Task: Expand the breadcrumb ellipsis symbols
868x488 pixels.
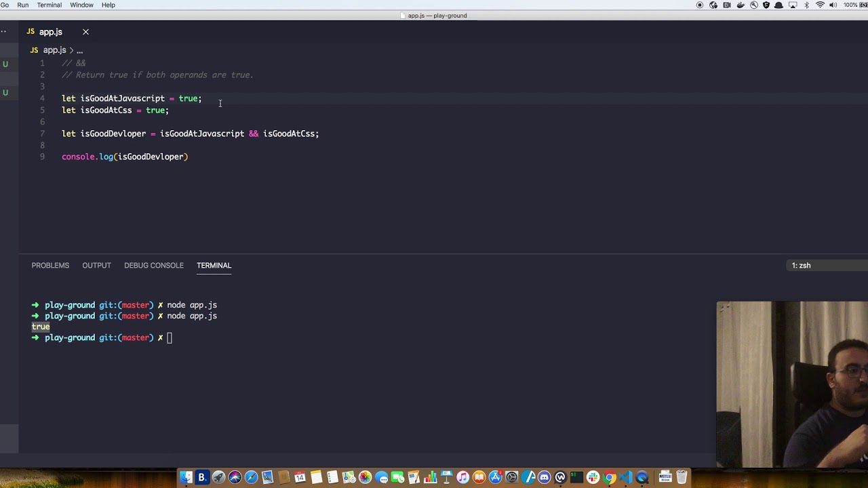Action: [79, 50]
